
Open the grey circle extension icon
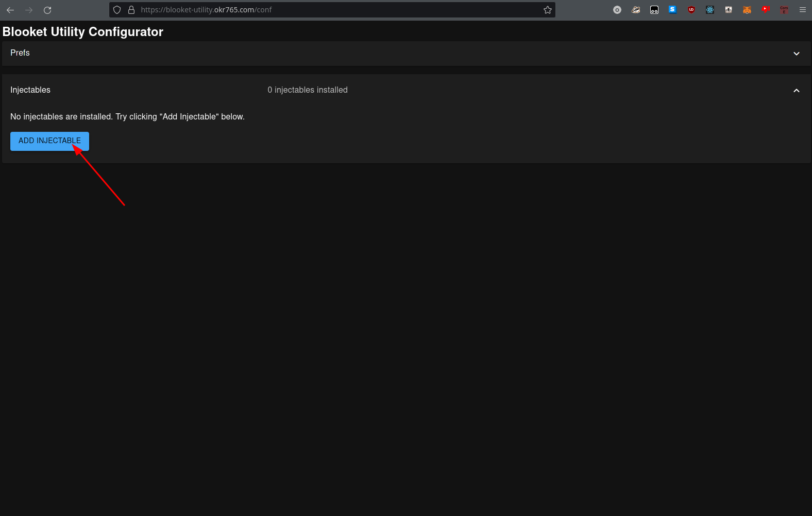point(617,10)
